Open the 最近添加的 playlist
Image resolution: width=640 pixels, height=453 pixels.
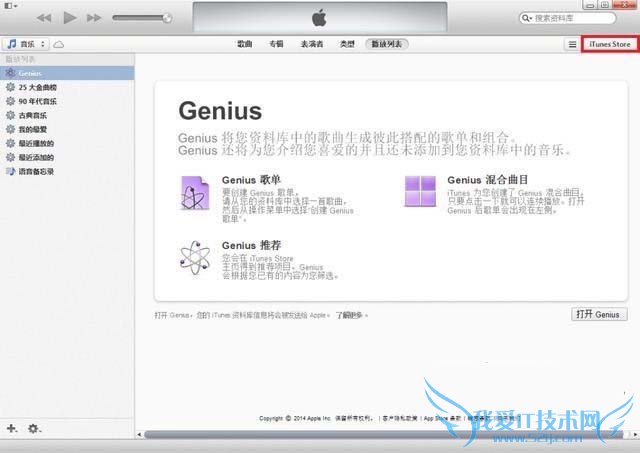click(x=67, y=158)
